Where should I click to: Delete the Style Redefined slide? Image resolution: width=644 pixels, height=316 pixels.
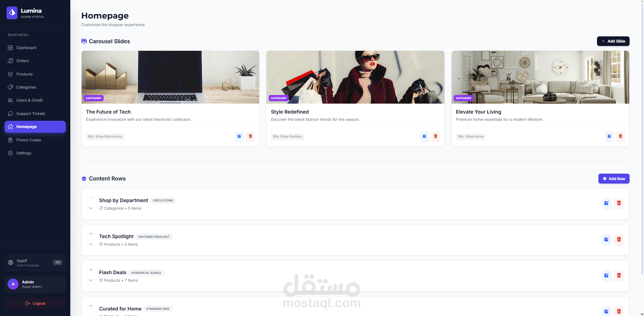pos(436,136)
